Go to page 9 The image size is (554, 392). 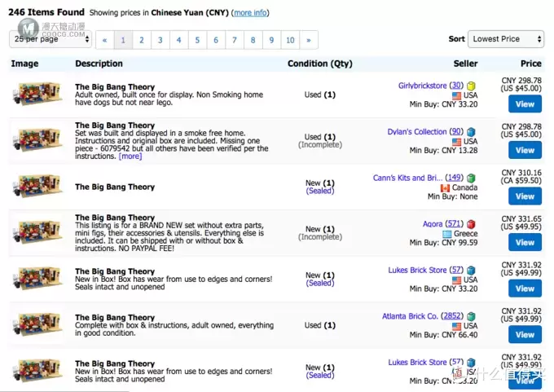point(271,40)
